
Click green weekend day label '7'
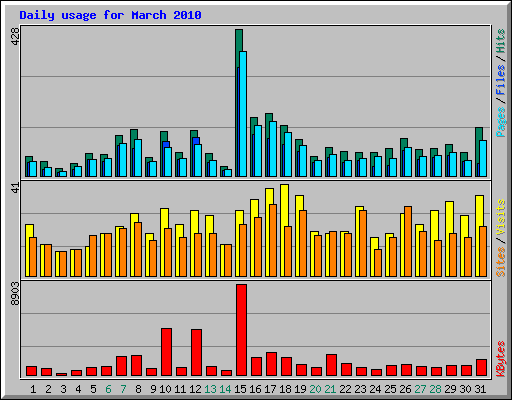tap(123, 389)
